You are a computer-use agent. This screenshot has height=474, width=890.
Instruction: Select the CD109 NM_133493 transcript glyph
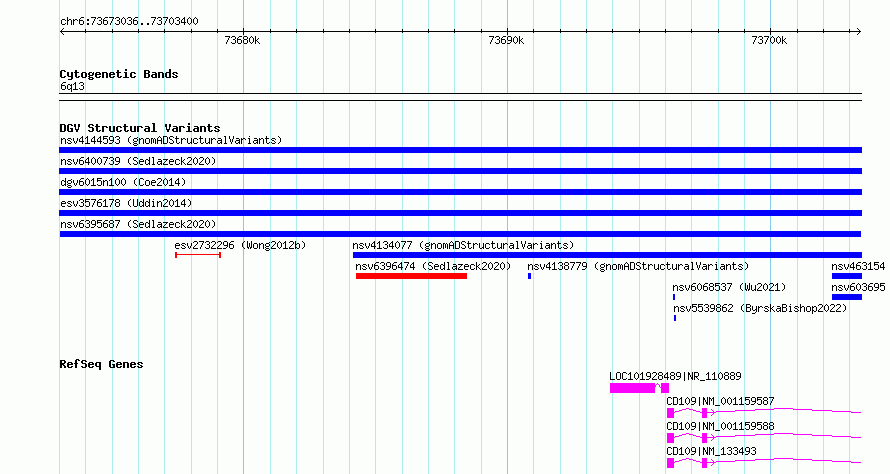pyautogui.click(x=764, y=463)
